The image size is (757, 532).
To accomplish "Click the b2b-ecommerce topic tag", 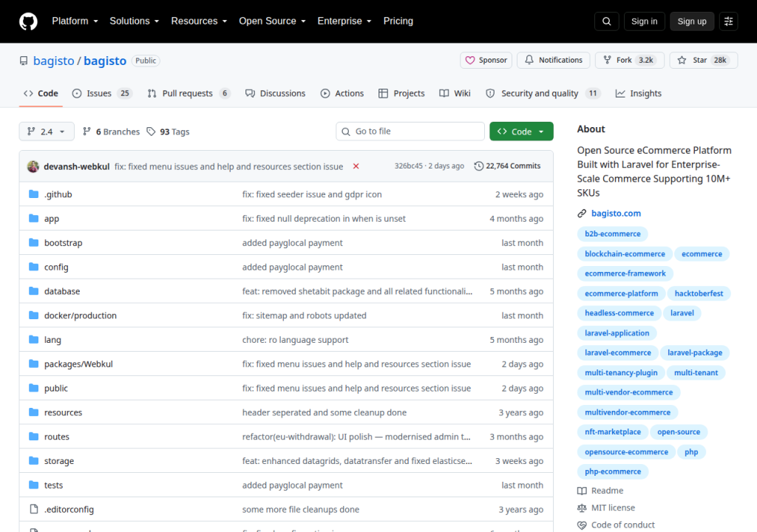I will tap(613, 233).
